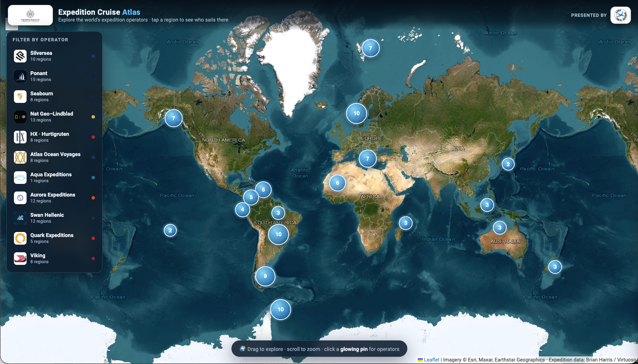
Task: Click the "FILTER BY OPERATOR" heading
Action: 41,40
